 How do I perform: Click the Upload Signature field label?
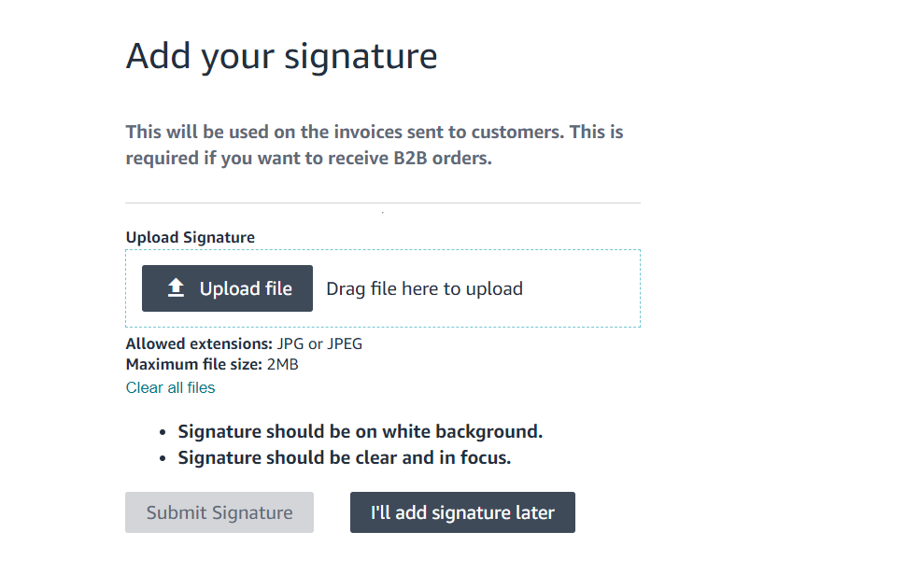point(190,237)
